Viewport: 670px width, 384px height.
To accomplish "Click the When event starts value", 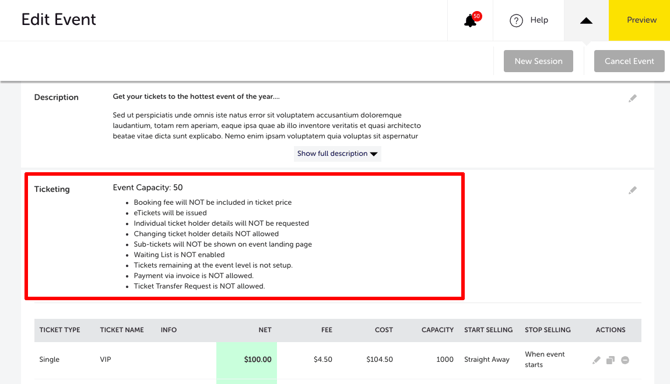I will coord(545,359).
